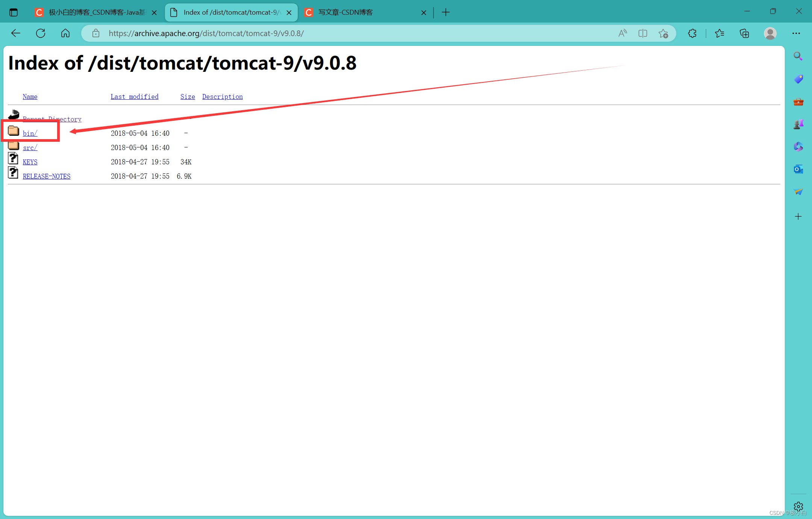Sort listing by Last modified

[135, 97]
